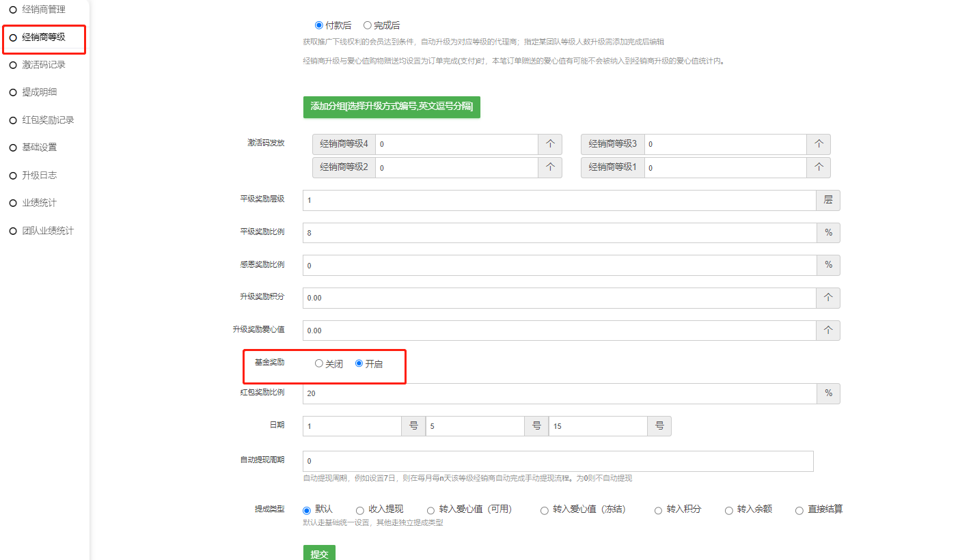Select the 完成后 radio option
958x560 pixels.
click(368, 25)
